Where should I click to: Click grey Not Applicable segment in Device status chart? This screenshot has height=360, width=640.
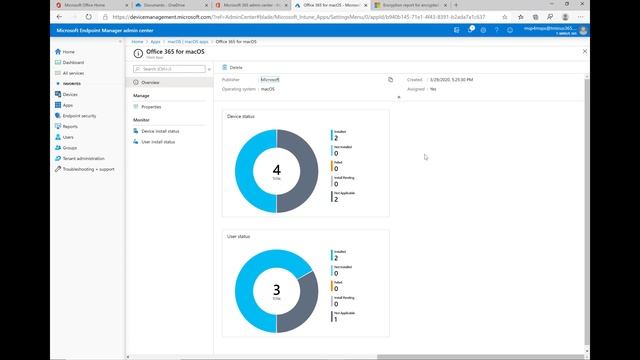coord(309,171)
